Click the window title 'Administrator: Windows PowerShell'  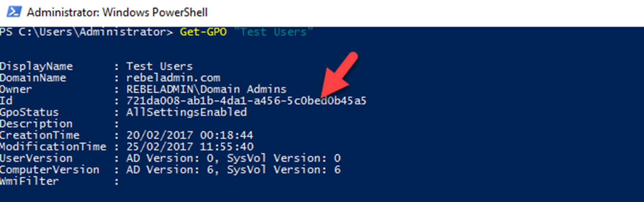point(117,13)
